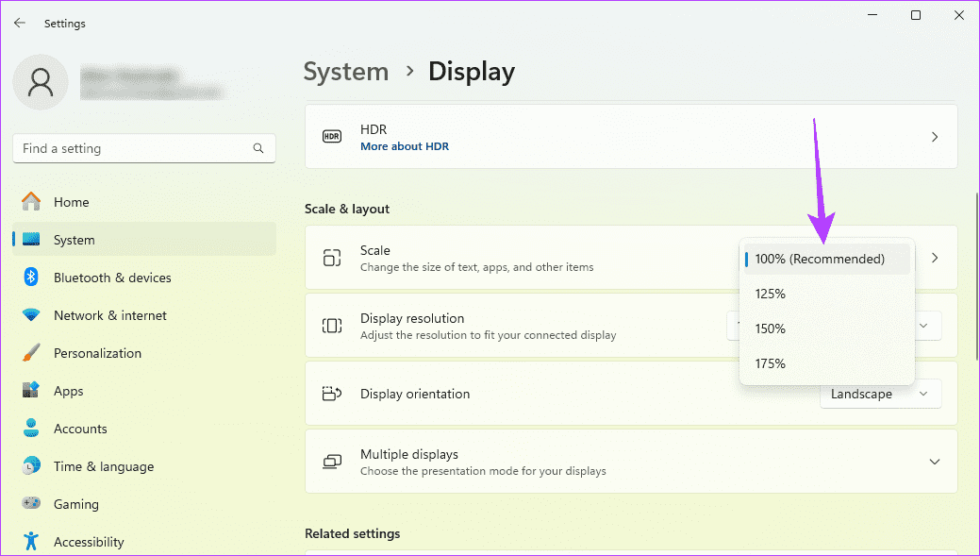Click the back arrow in Settings

pyautogui.click(x=19, y=22)
